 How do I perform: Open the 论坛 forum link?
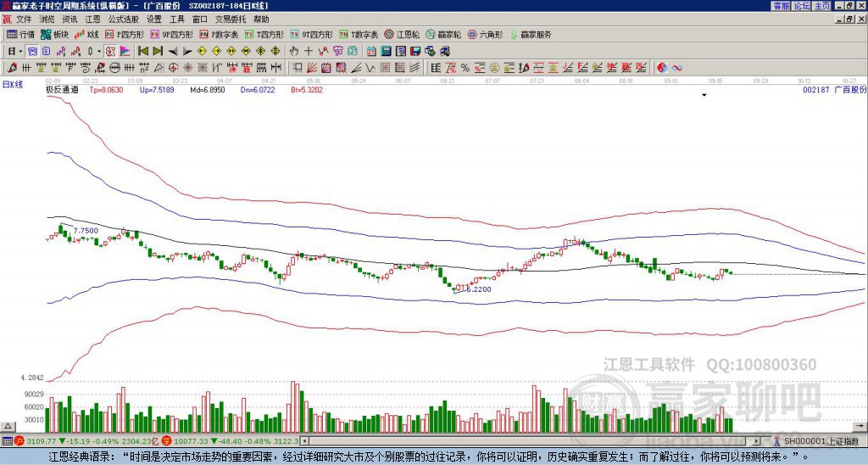pos(801,6)
